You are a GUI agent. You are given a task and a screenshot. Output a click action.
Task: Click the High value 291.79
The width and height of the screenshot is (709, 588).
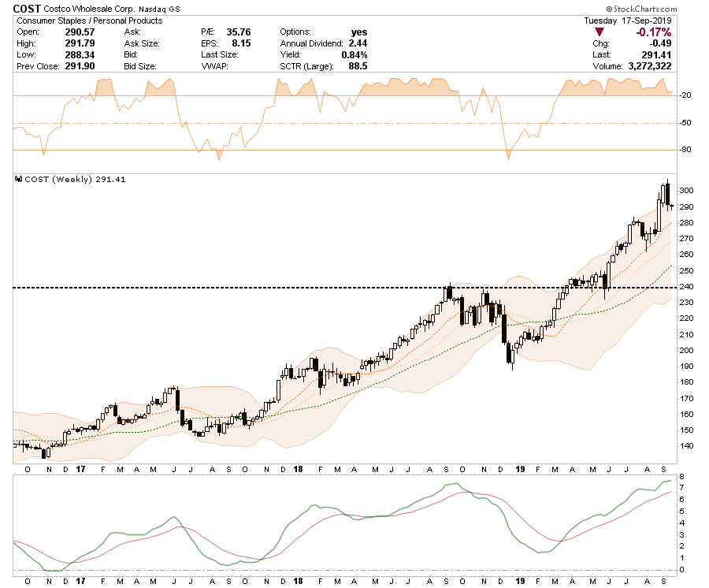pos(80,43)
